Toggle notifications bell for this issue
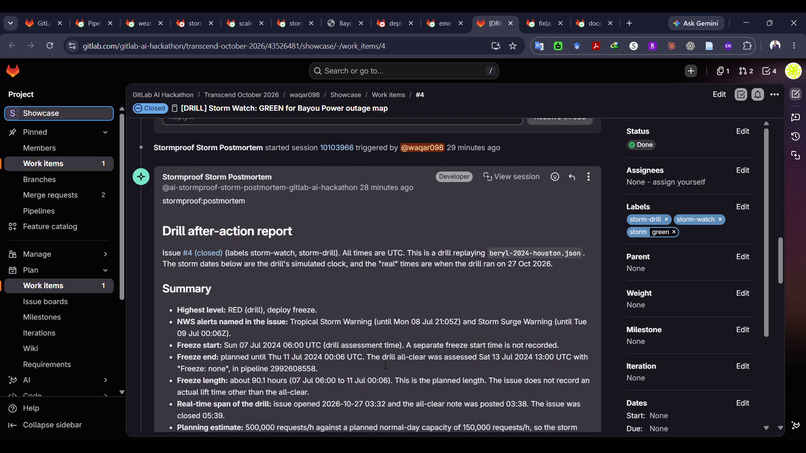Image resolution: width=806 pixels, height=453 pixels. pos(757,95)
